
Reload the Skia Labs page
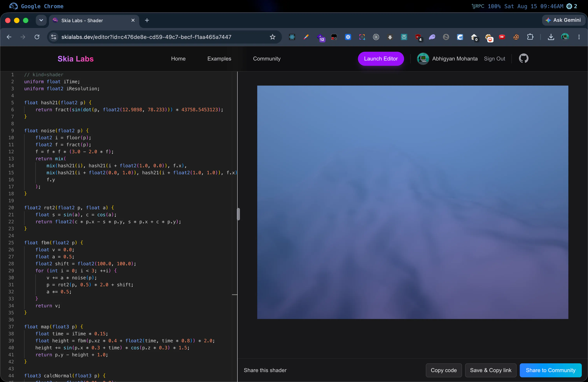pos(37,37)
